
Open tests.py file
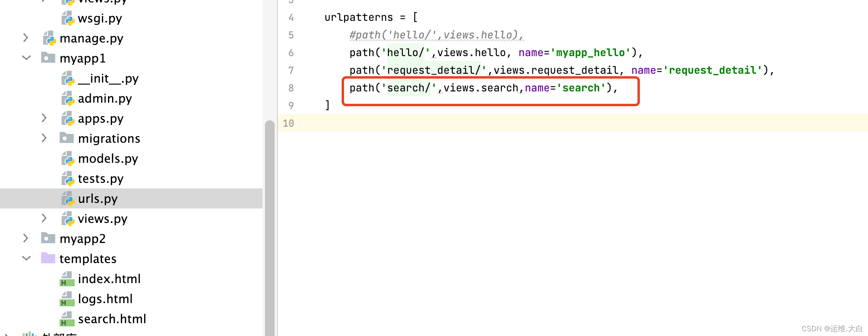tap(101, 179)
